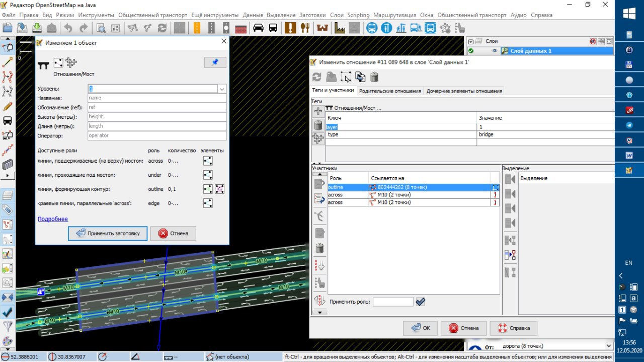Click the Telegram icon in taskbar

629,125
